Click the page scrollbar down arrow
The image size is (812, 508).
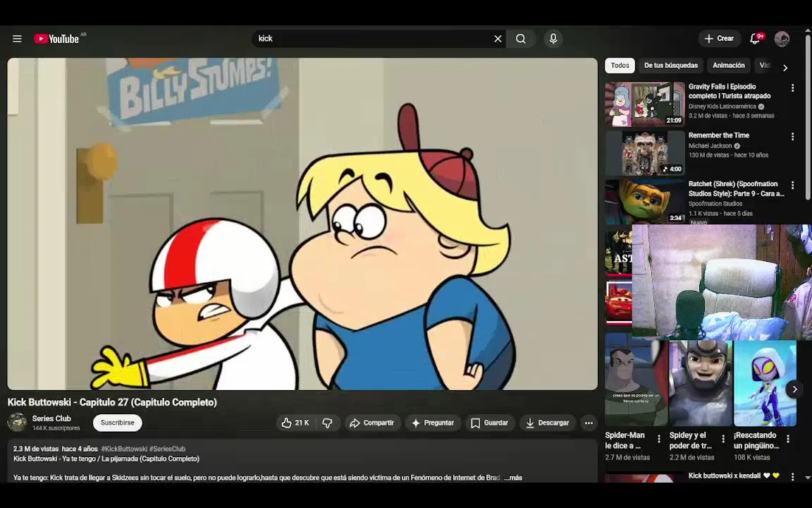[x=808, y=478]
